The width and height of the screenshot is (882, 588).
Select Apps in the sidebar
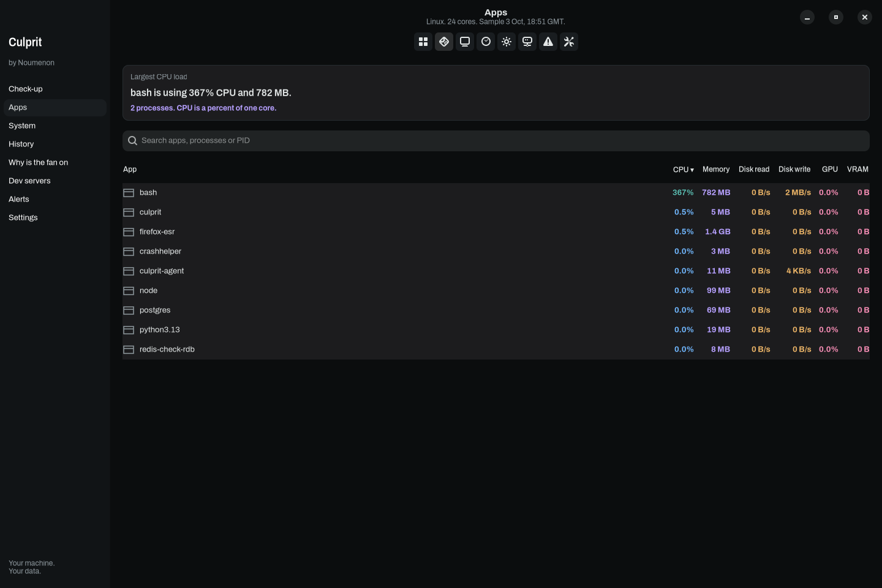[55, 107]
